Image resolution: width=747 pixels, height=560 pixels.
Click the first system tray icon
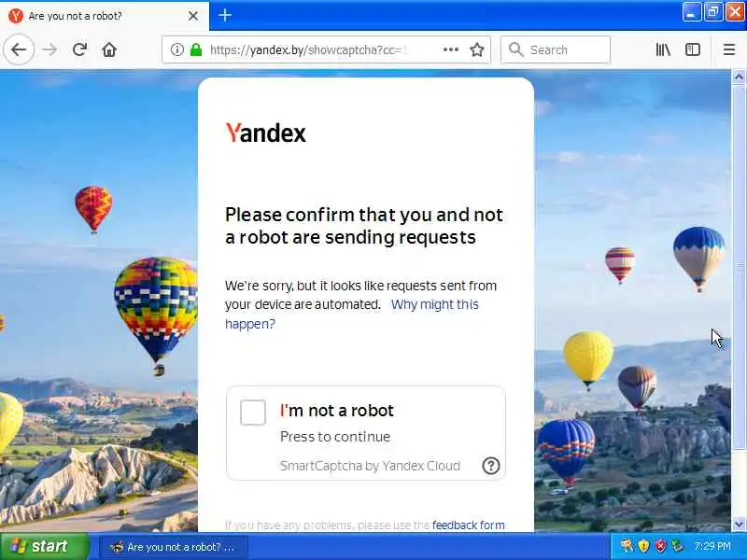pos(627,546)
